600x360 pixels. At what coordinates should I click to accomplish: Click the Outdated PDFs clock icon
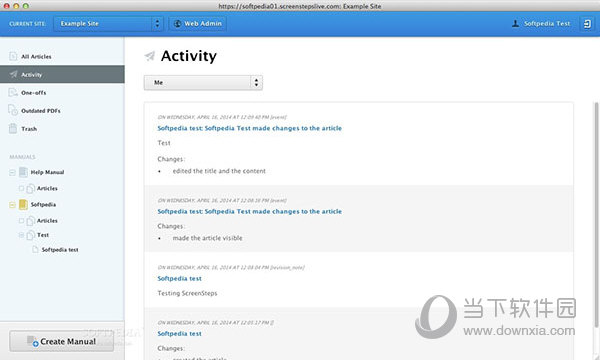click(13, 110)
